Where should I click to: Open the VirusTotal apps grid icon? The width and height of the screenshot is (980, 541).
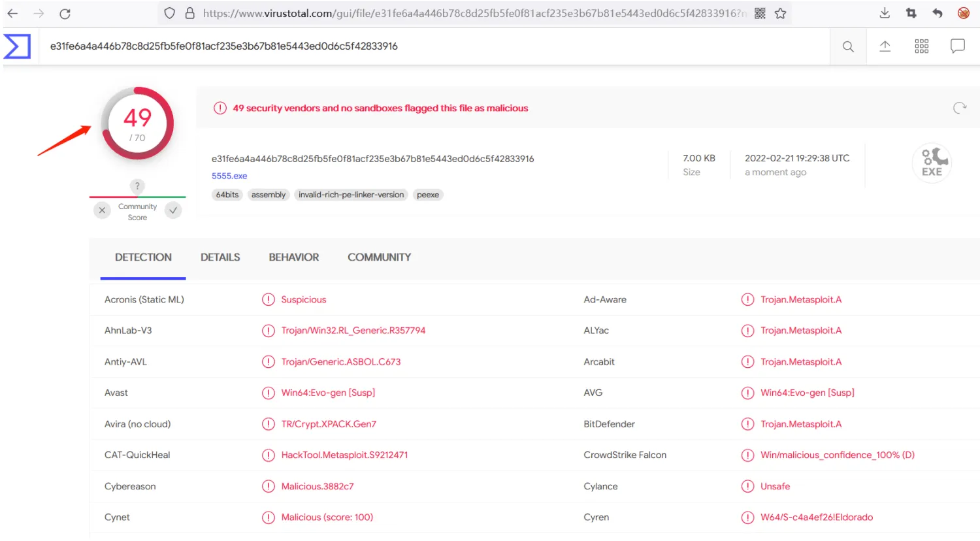922,46
